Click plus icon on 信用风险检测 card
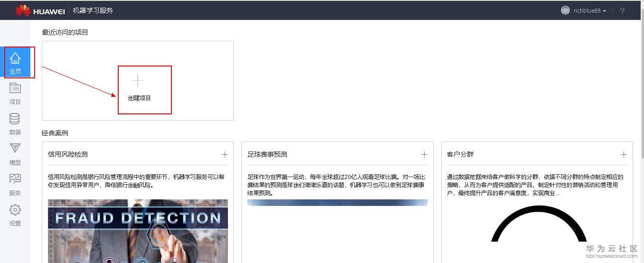Screen dimensions: 644x263 [225, 154]
